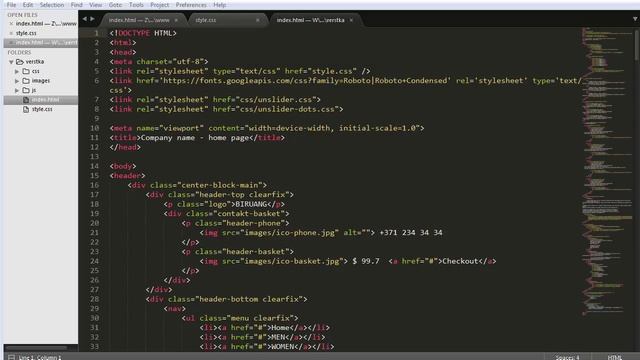
Task: Close the style.css tab
Action: click(258, 20)
